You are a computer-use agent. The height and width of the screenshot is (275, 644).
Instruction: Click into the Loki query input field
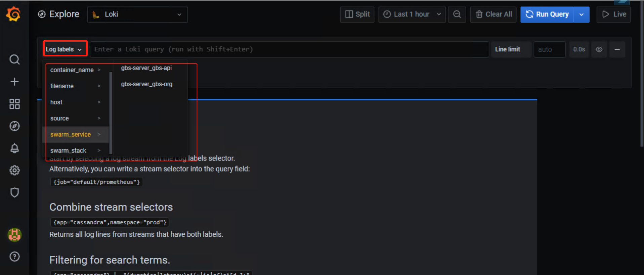point(289,49)
